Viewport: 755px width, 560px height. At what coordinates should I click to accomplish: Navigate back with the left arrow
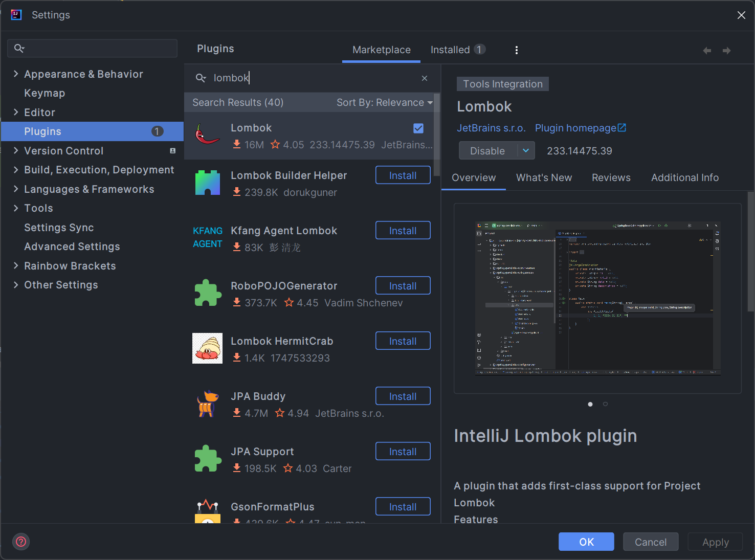pyautogui.click(x=707, y=50)
